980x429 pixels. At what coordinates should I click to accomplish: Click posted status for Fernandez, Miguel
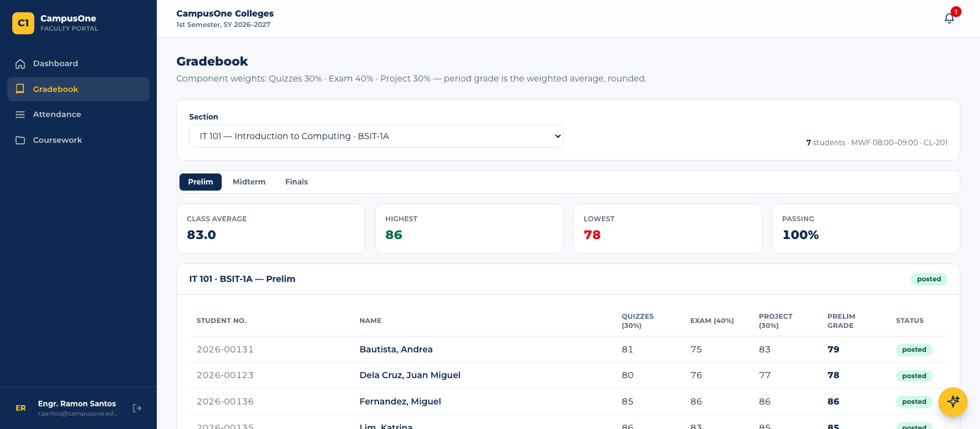914,402
